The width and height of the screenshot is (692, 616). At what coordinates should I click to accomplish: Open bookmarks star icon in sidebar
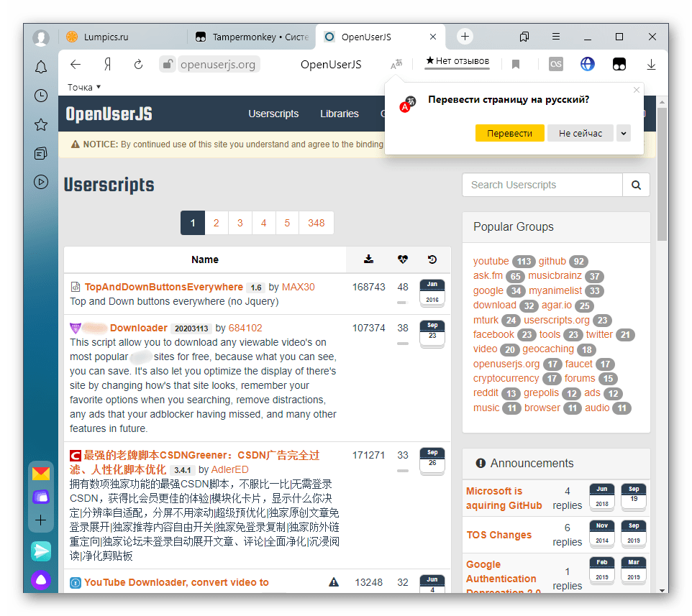coord(40,125)
